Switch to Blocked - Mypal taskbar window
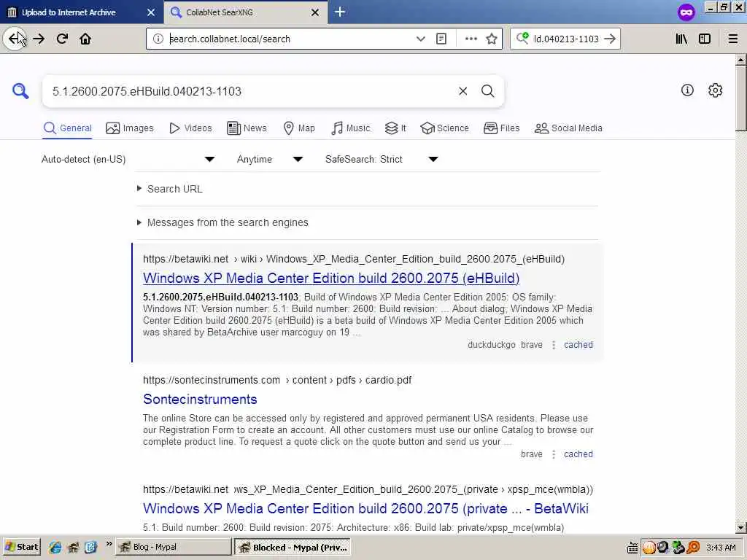The image size is (747, 560). pyautogui.click(x=292, y=547)
